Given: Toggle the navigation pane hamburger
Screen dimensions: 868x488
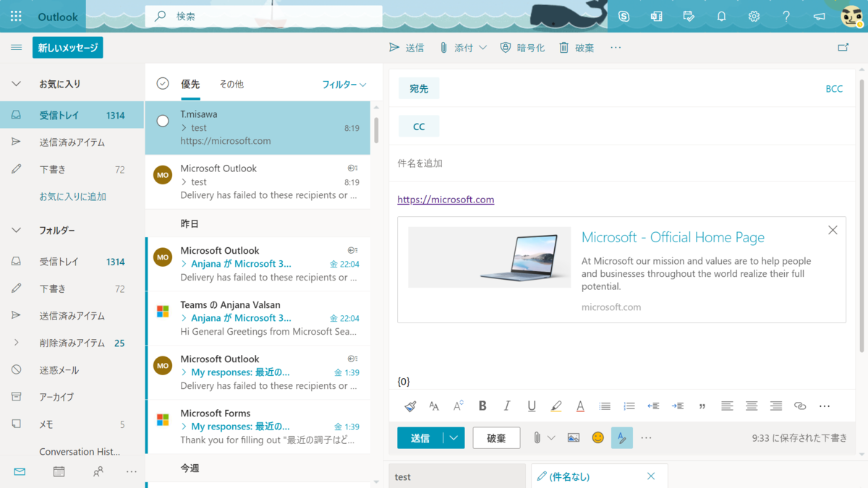Looking at the screenshot, I should 16,48.
